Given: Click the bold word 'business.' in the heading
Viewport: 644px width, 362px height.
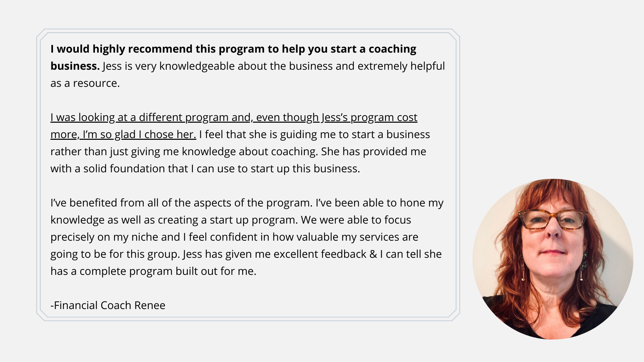Looking at the screenshot, I should tap(75, 66).
